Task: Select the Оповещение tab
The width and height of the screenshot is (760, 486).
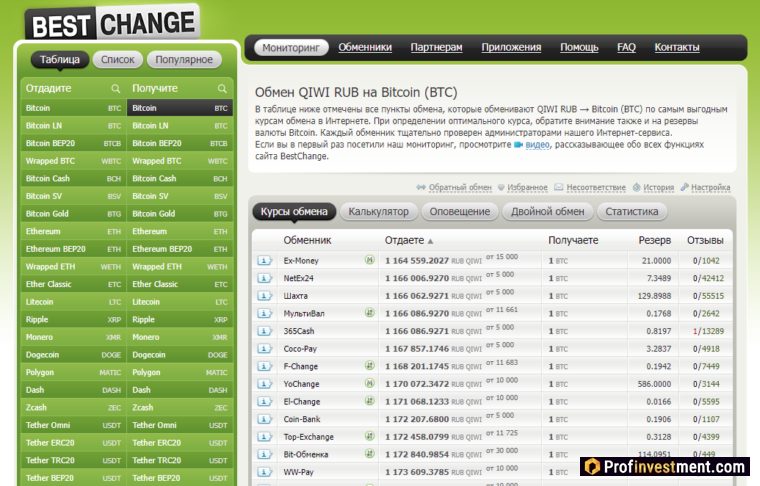Action: tap(460, 212)
